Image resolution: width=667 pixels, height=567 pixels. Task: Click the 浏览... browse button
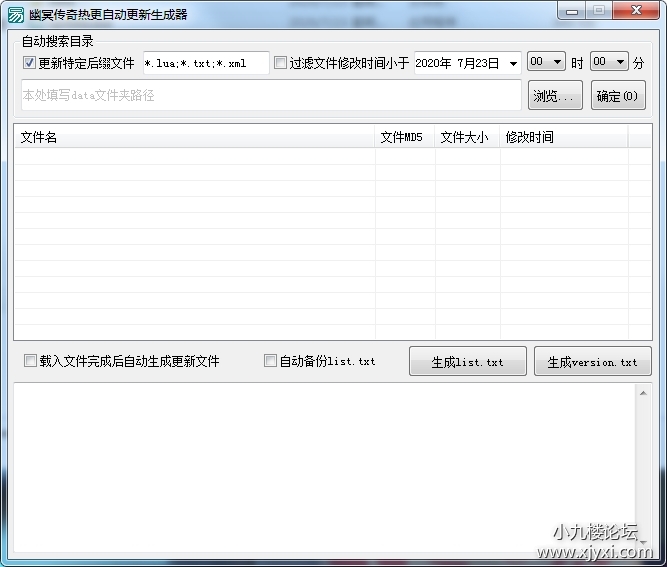(x=553, y=96)
